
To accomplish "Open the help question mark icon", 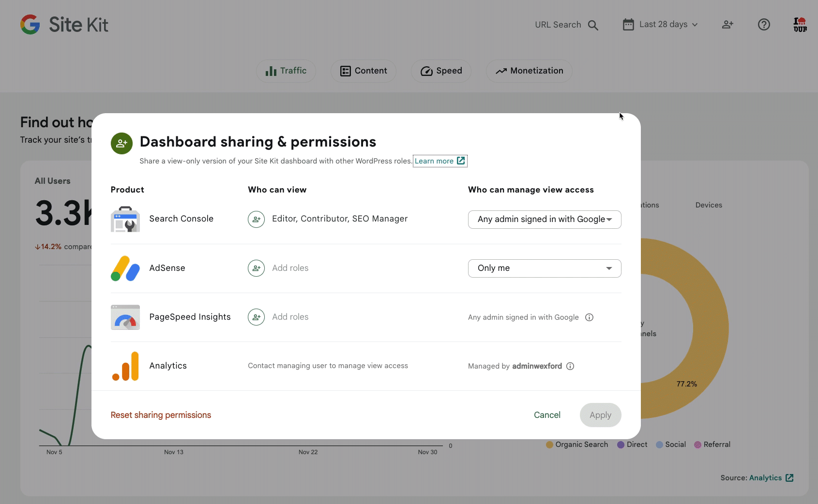I will pos(764,25).
